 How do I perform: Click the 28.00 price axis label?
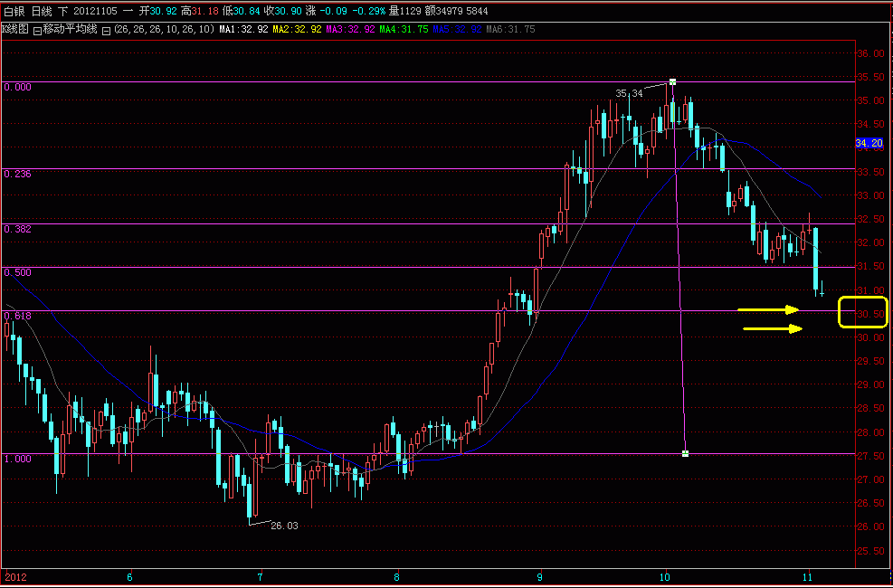pyautogui.click(x=870, y=432)
